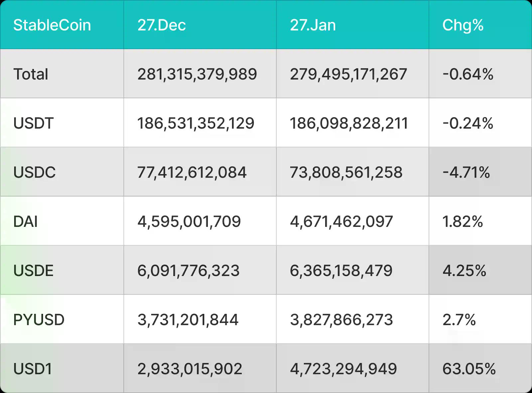The width and height of the screenshot is (532, 393).
Task: Click the 27.Jan column header
Action: pyautogui.click(x=313, y=25)
